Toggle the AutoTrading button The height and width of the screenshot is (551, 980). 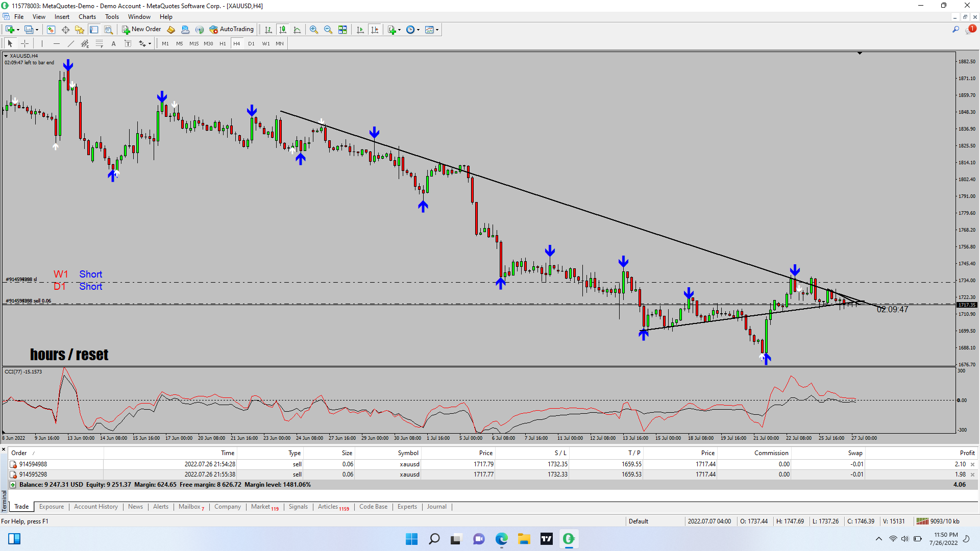(x=231, y=30)
